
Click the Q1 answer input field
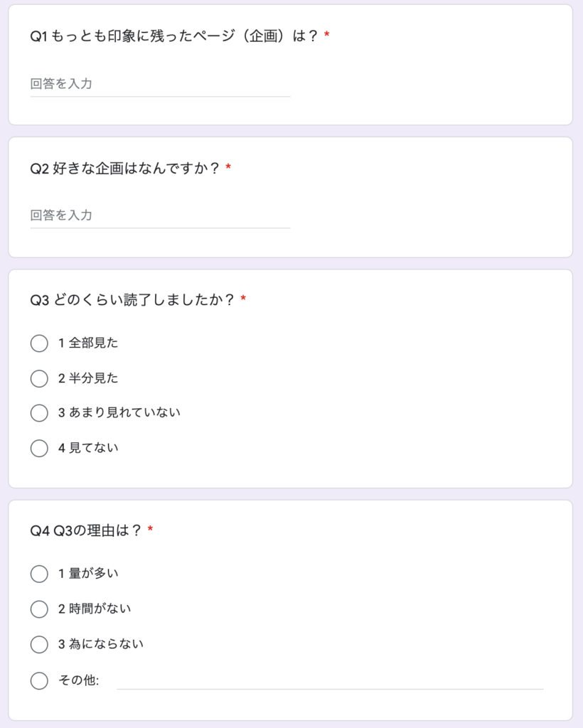point(160,84)
